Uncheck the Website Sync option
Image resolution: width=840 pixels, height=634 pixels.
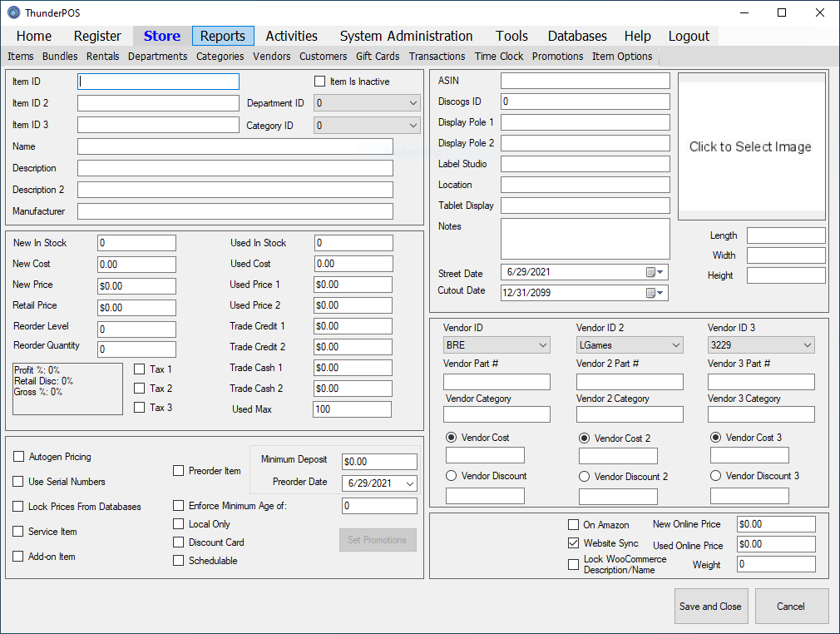pos(573,542)
